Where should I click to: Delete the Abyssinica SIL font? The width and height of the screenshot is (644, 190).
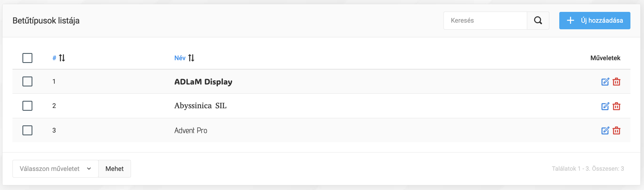point(617,106)
